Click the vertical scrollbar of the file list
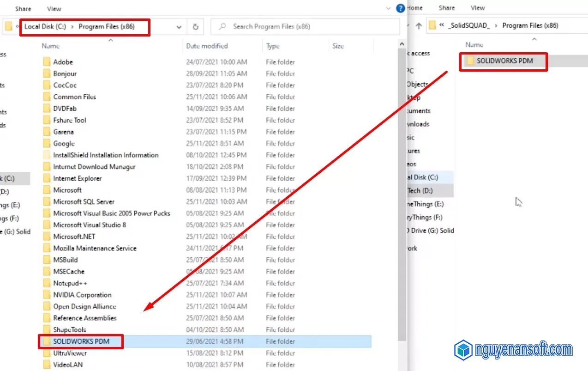The height and width of the screenshot is (371, 588). [401, 185]
